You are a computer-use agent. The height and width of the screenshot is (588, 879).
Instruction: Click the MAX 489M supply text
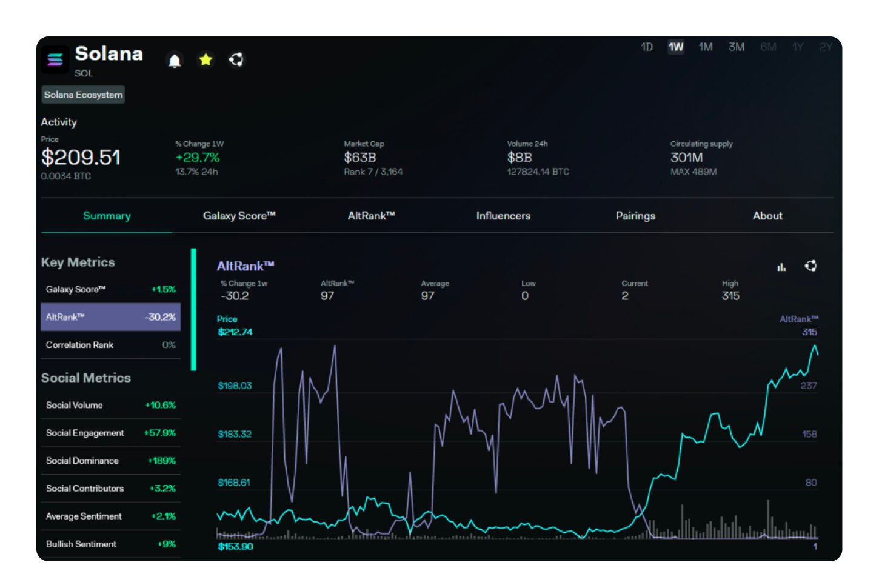(694, 172)
